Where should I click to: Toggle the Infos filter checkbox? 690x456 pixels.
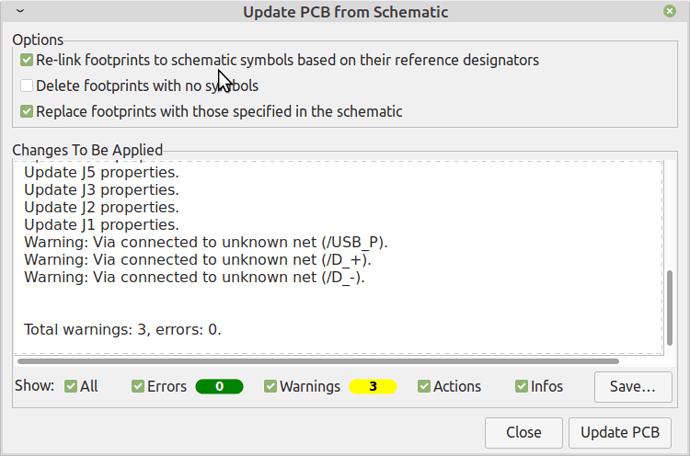(521, 386)
